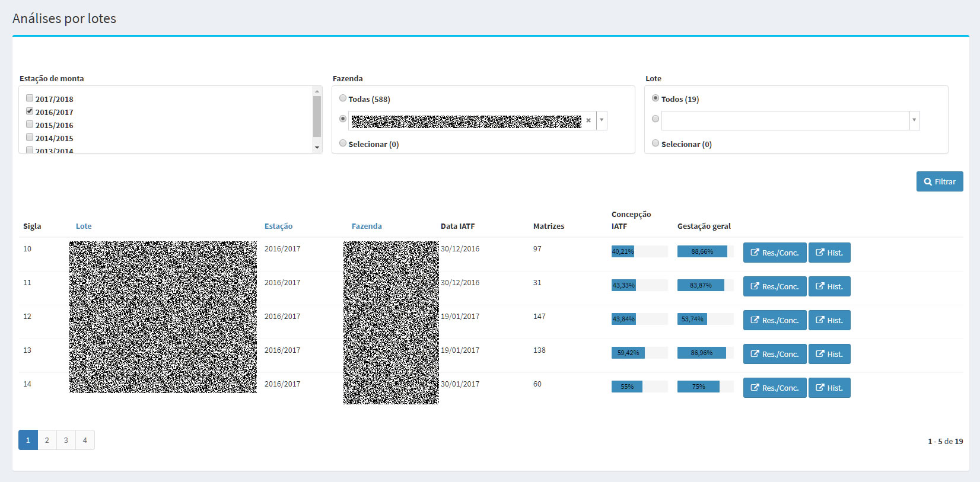Image resolution: width=980 pixels, height=482 pixels.
Task: Click Matrizes value 138
Action: (539, 350)
